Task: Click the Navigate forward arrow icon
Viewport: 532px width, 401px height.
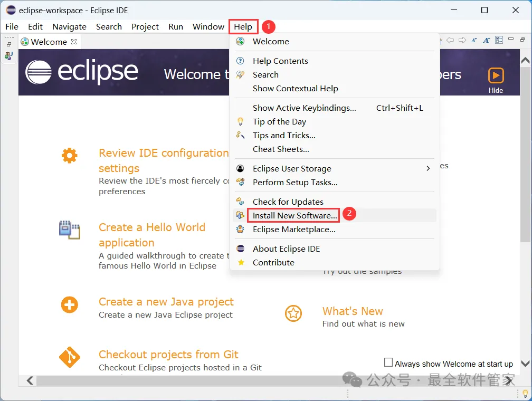Action: point(462,41)
